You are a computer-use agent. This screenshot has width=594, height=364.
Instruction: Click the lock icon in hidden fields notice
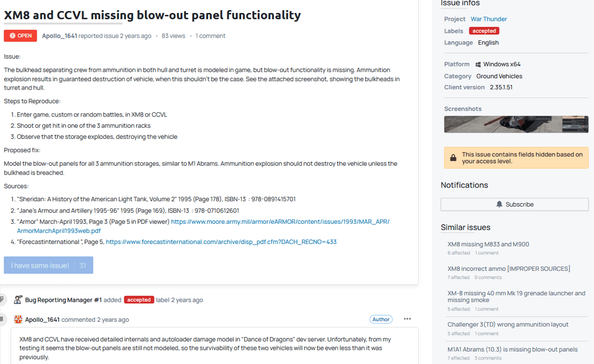point(453,157)
